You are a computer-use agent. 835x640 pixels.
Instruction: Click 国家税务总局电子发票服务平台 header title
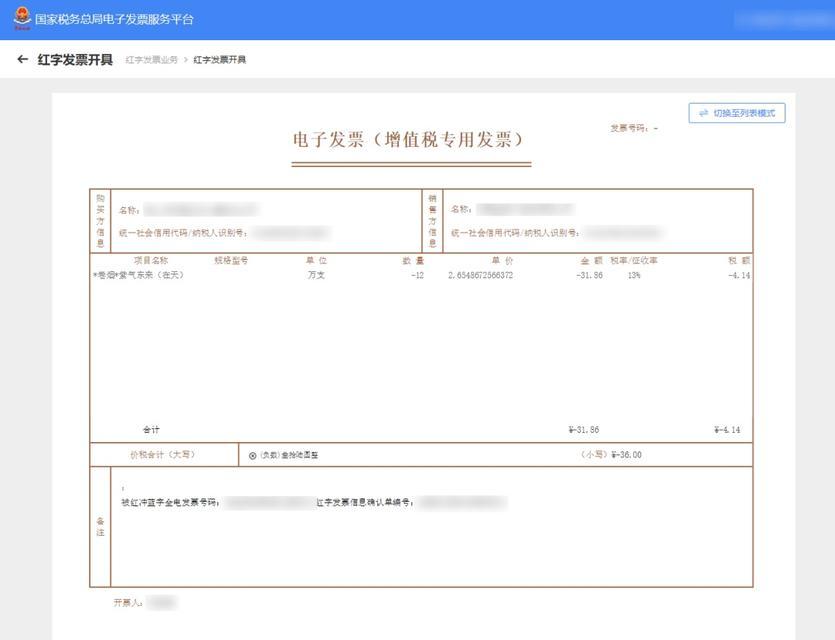pyautogui.click(x=114, y=19)
